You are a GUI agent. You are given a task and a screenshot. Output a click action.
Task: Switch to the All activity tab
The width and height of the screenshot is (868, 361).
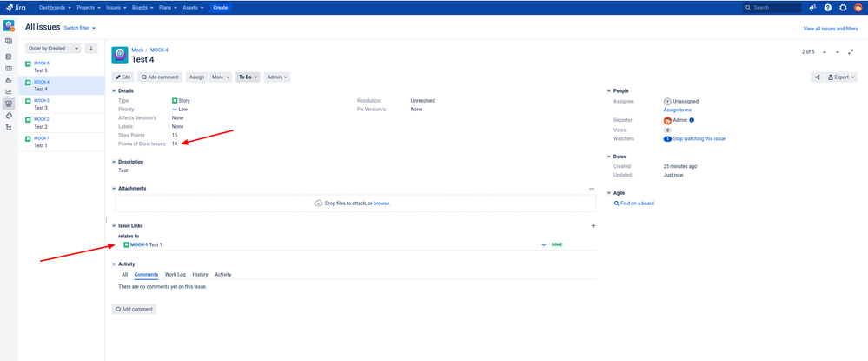[x=124, y=275]
